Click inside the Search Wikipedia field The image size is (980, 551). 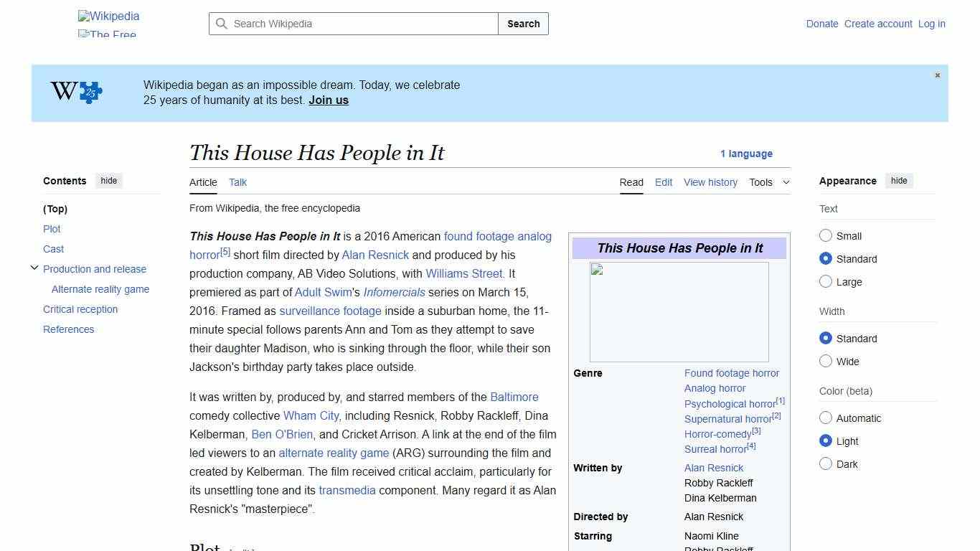point(352,24)
